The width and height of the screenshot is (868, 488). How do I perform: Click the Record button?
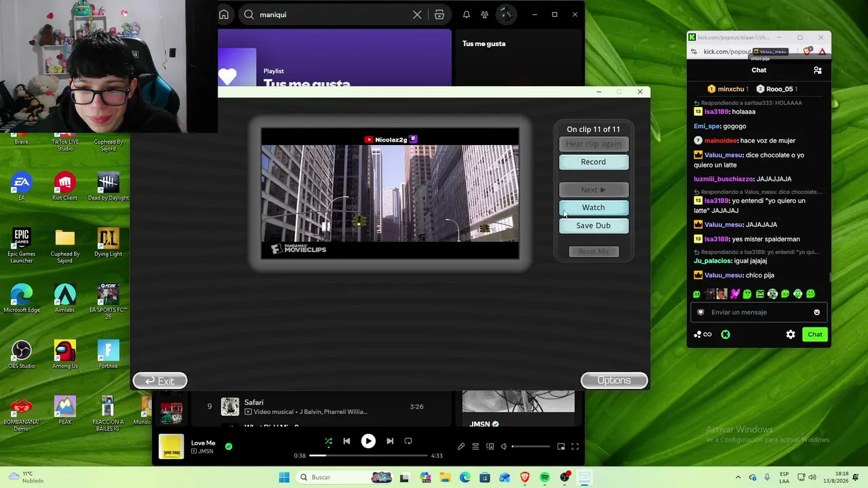(x=593, y=162)
